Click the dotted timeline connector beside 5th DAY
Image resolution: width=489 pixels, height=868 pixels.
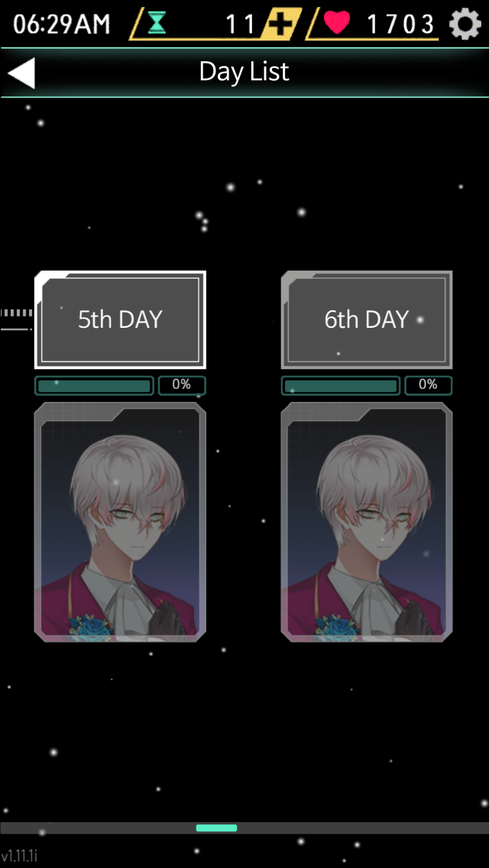17,320
